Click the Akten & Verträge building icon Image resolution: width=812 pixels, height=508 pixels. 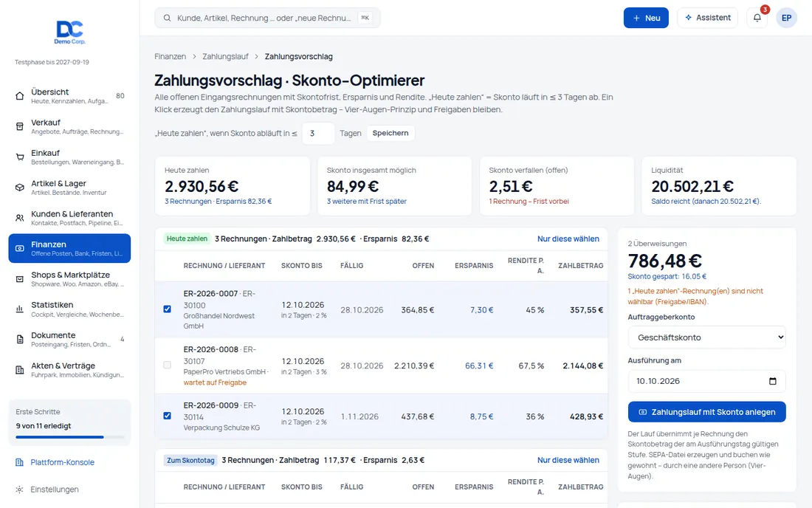tap(20, 370)
